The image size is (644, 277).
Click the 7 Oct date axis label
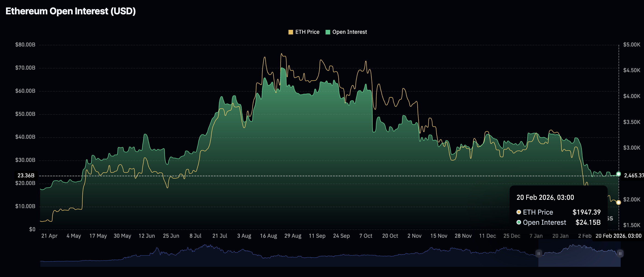[x=365, y=236]
